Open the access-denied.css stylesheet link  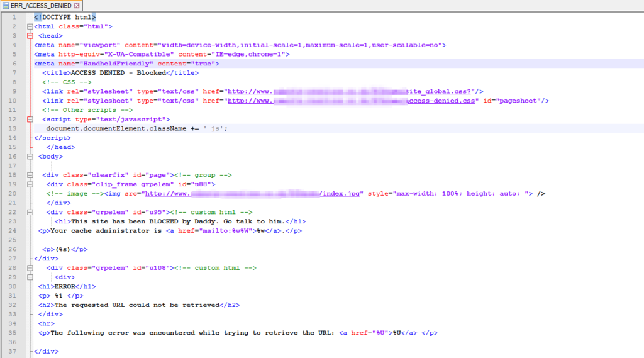pyautogui.click(x=351, y=101)
